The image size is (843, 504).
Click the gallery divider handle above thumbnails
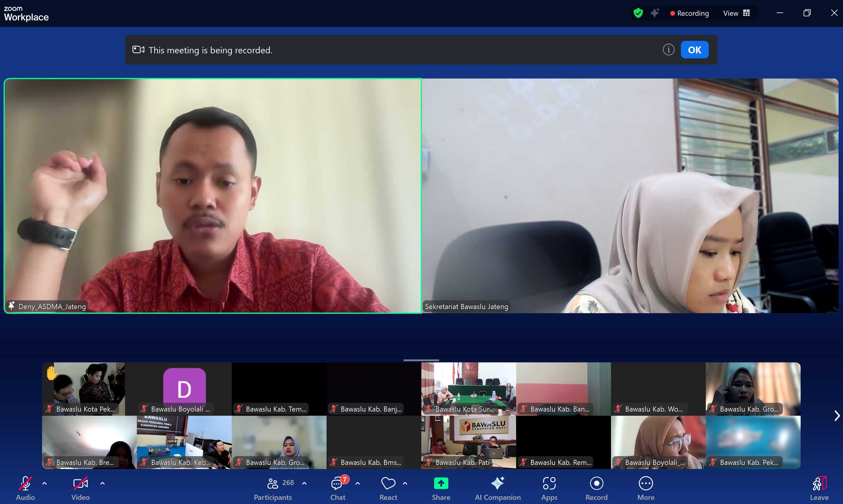(x=421, y=360)
